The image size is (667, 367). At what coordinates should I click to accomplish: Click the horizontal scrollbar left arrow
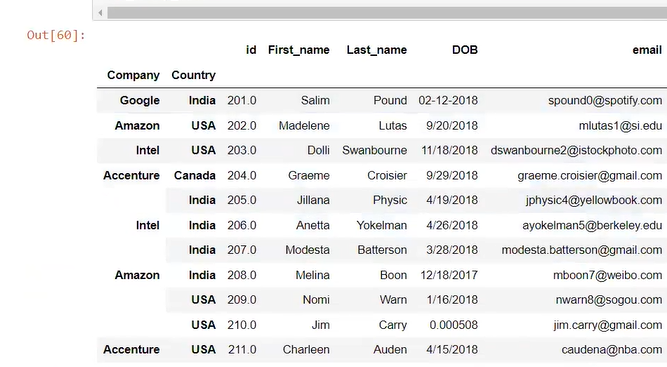click(100, 13)
